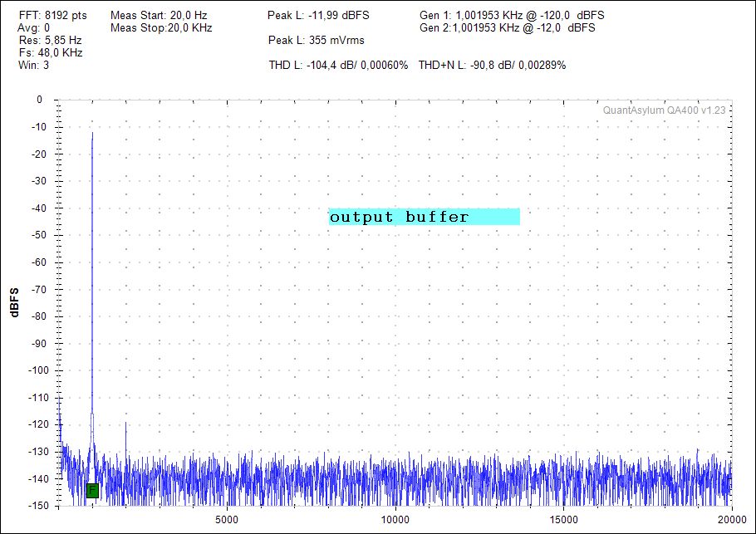The image size is (756, 534).
Task: Click the 15000 Hz x-axis label
Action: pyautogui.click(x=563, y=520)
